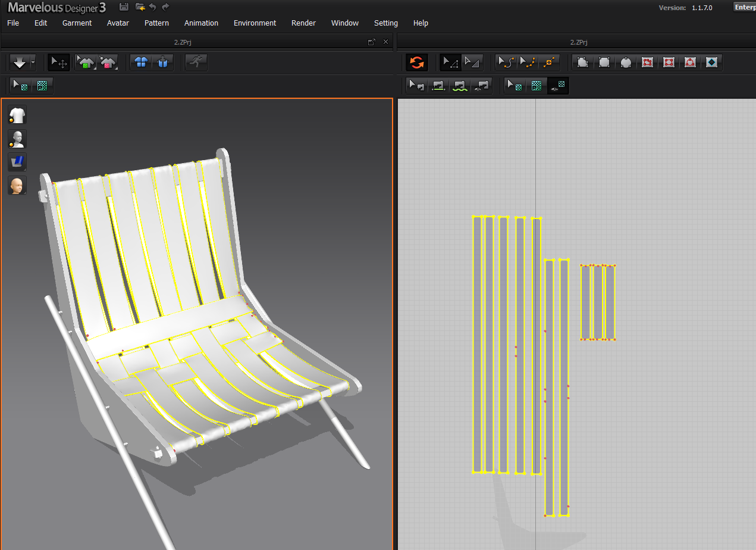Click the Redo arrow in title bar

click(166, 7)
